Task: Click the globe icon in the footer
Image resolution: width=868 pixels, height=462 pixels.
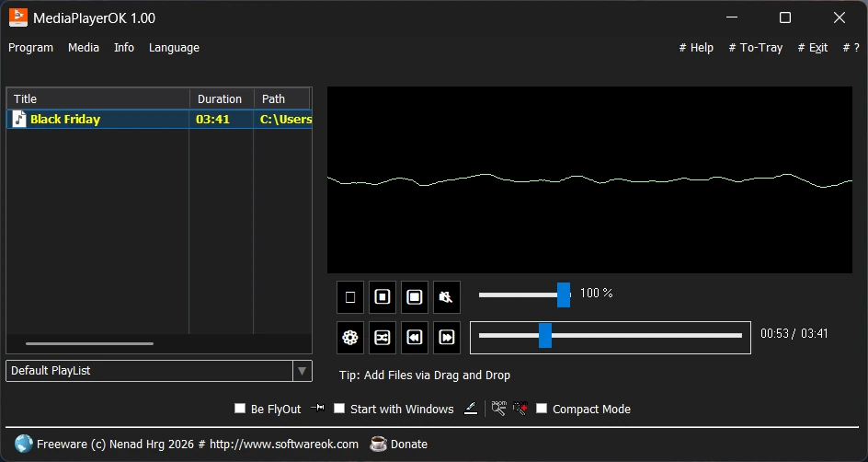Action: [x=24, y=444]
